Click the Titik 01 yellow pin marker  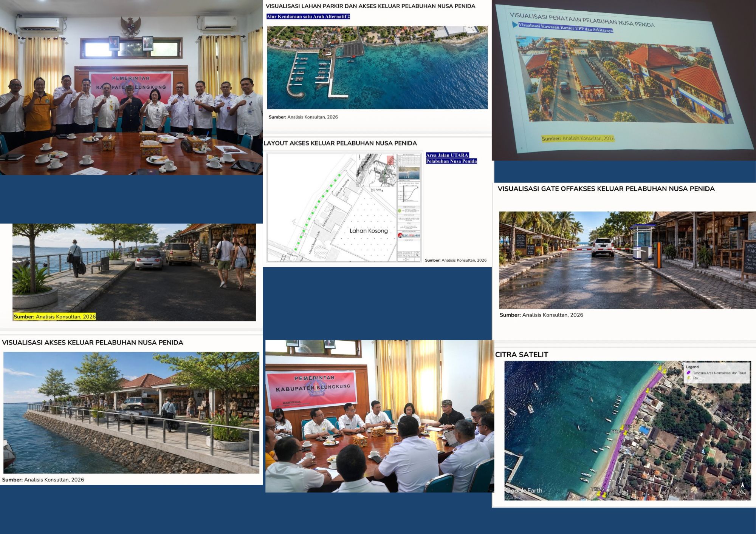[x=660, y=368]
